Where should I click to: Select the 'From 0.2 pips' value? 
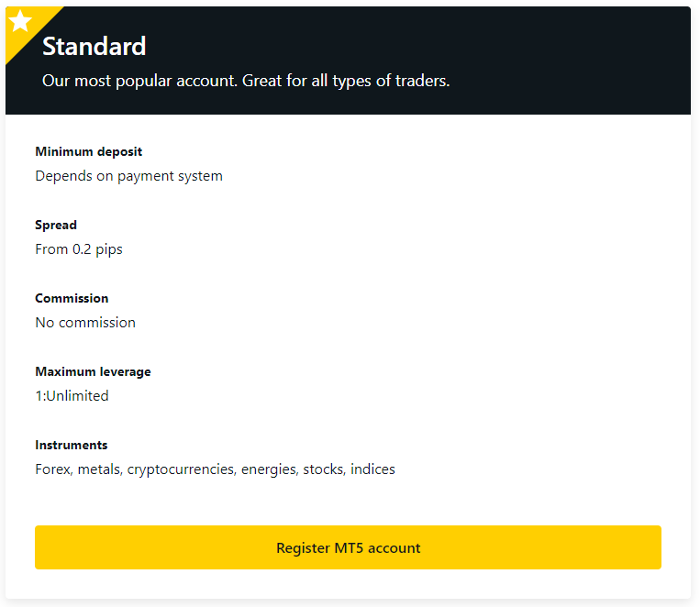[x=78, y=248]
